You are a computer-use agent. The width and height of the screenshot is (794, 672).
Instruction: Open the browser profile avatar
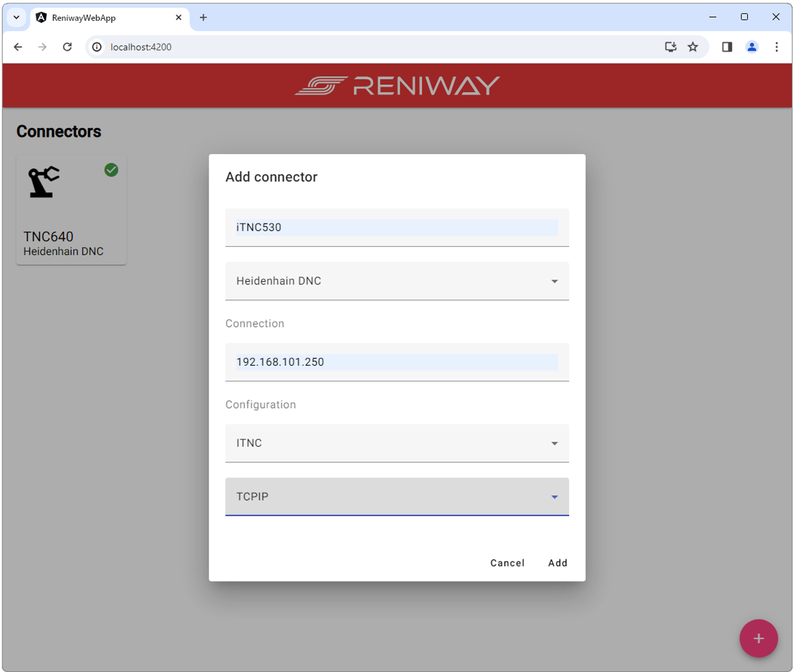[x=751, y=47]
